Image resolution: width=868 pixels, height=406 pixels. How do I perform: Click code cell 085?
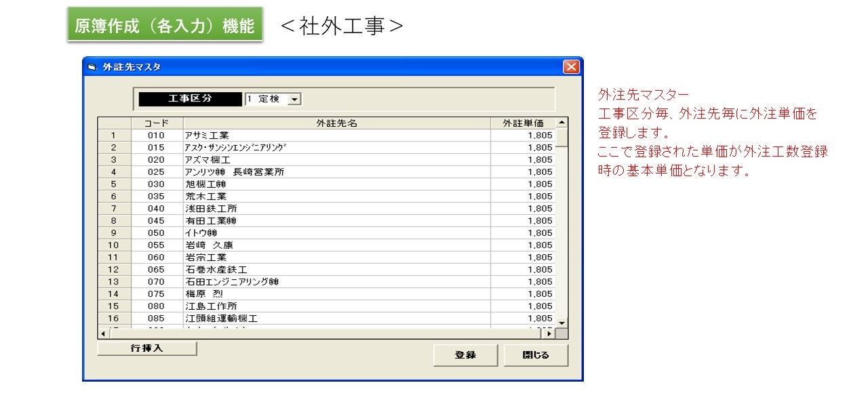coord(157,319)
